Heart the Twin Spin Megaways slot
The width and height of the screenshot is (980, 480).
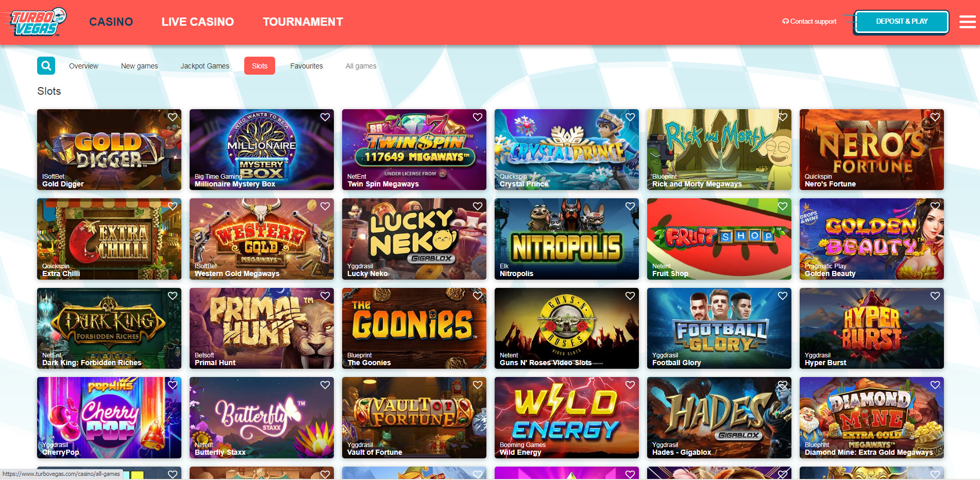[478, 117]
